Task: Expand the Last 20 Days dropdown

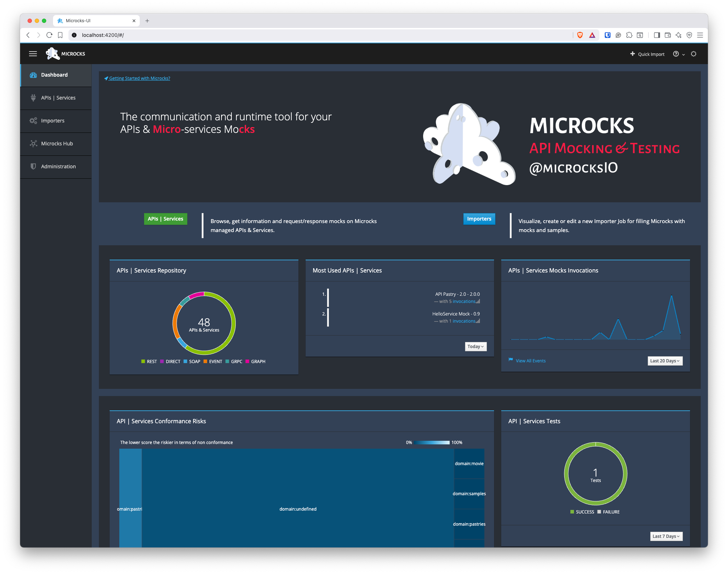Action: (665, 361)
